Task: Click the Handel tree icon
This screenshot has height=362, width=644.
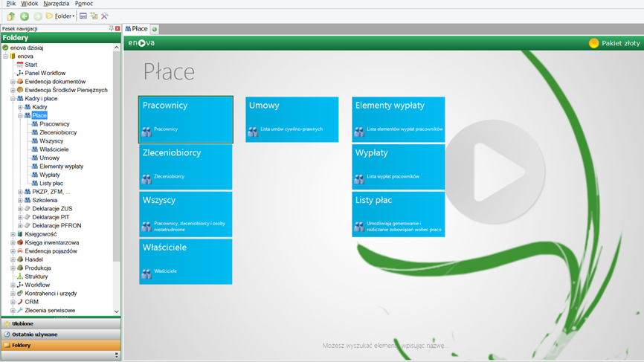Action: 20,259
